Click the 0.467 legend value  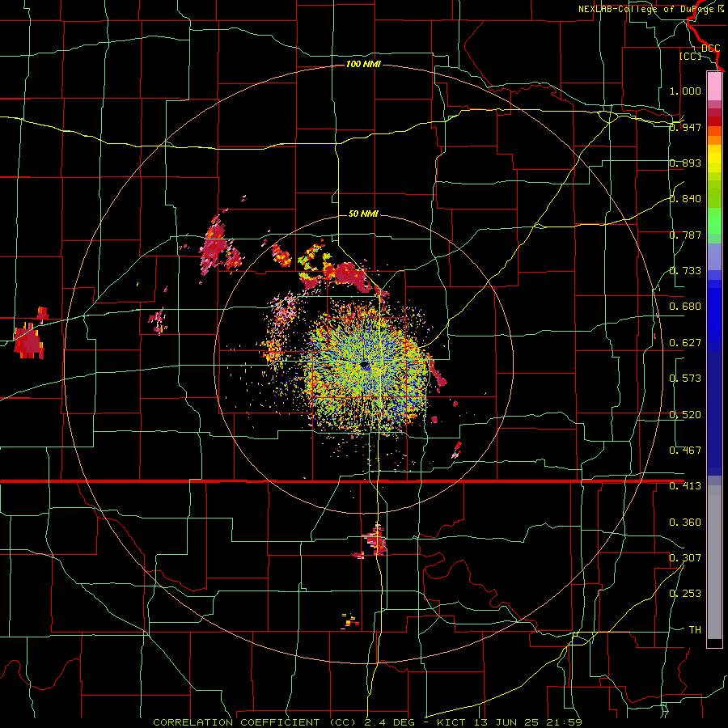[x=685, y=451]
